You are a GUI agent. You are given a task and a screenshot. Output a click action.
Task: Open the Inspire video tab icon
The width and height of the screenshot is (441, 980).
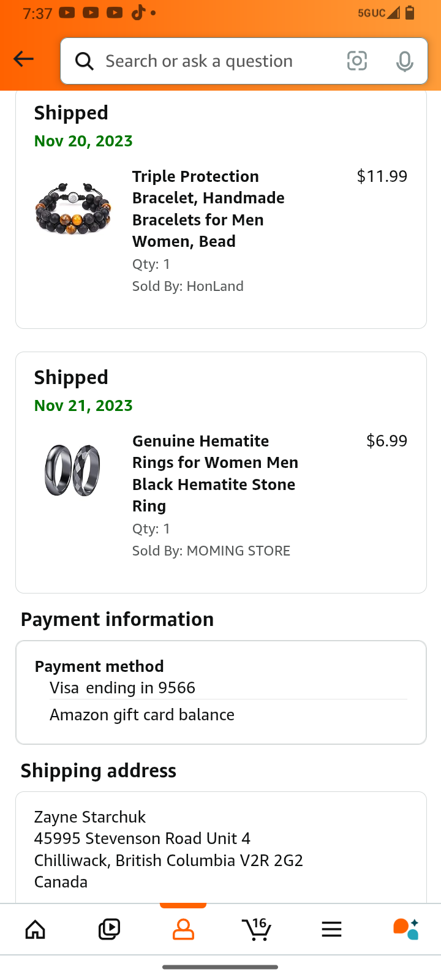click(109, 929)
